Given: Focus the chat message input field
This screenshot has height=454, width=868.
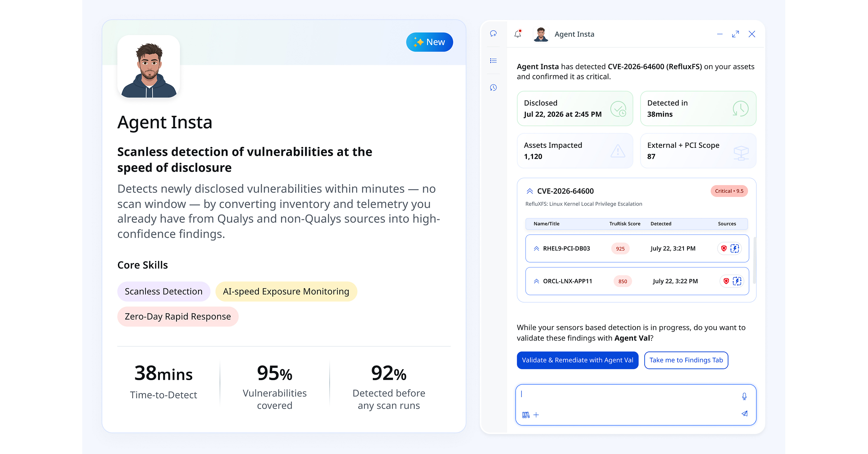Looking at the screenshot, I should (x=636, y=405).
